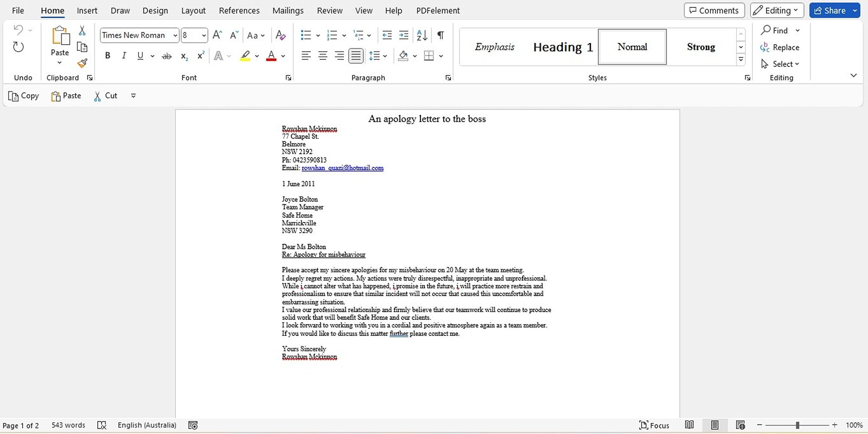Viewport: 868px width, 434px height.
Task: Click the Sort paragraph icon
Action: tap(422, 35)
